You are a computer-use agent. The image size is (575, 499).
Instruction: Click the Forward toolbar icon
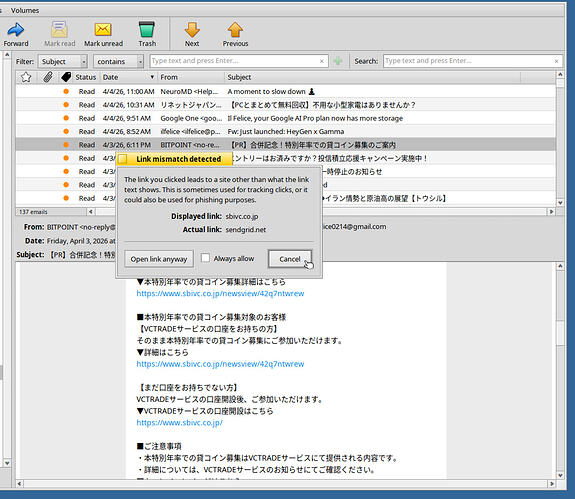pyautogui.click(x=16, y=30)
